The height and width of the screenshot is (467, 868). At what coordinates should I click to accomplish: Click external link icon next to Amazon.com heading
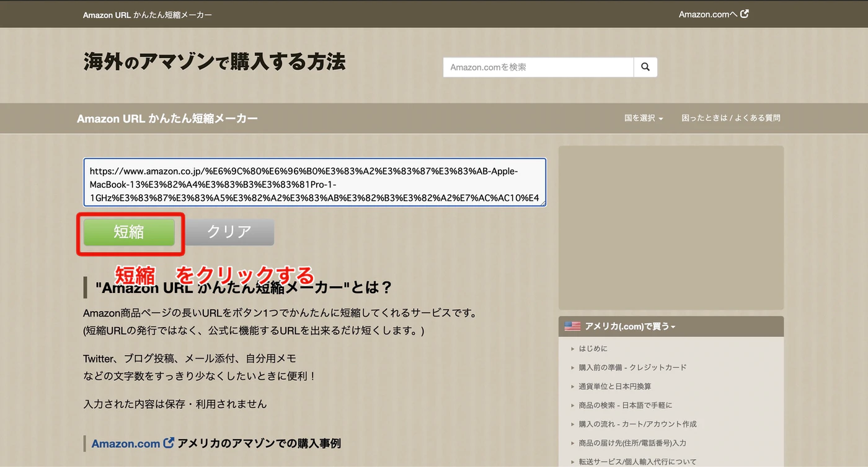click(x=169, y=443)
